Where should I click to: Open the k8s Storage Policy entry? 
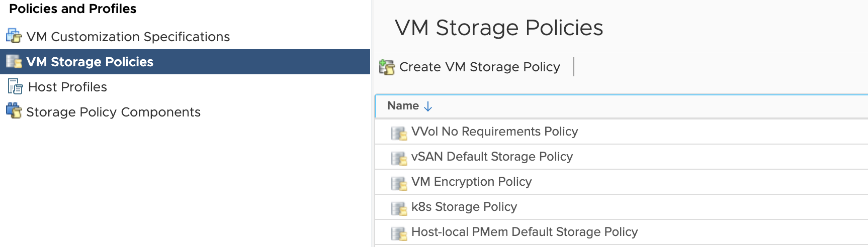coord(464,207)
